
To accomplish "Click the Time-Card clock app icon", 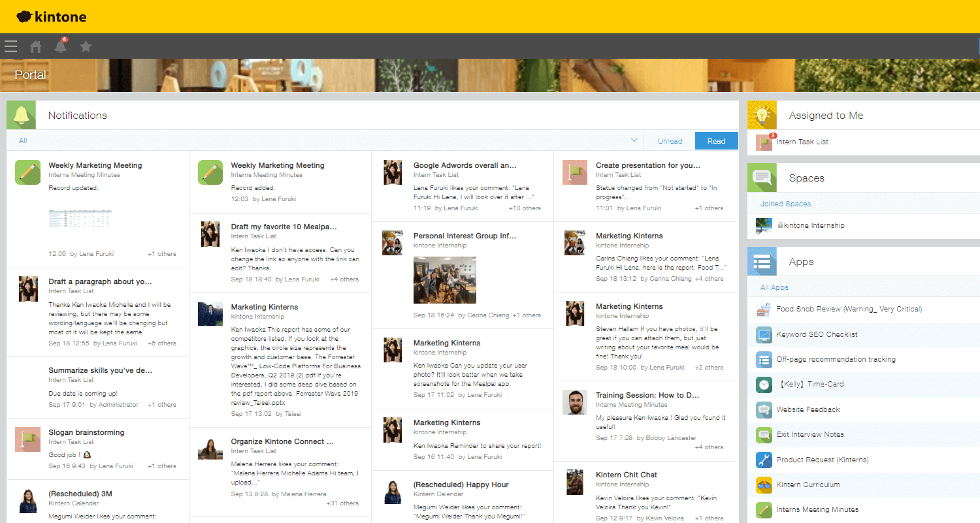I will pos(764,384).
